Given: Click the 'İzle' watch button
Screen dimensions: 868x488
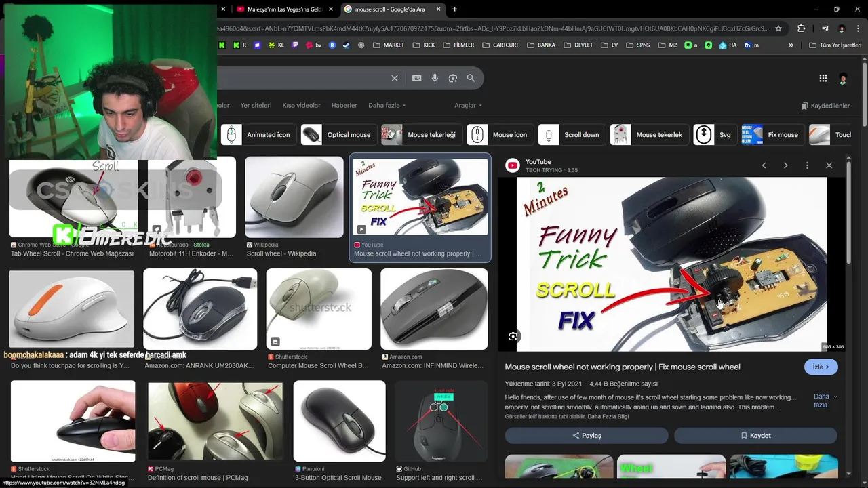Looking at the screenshot, I should [x=821, y=367].
